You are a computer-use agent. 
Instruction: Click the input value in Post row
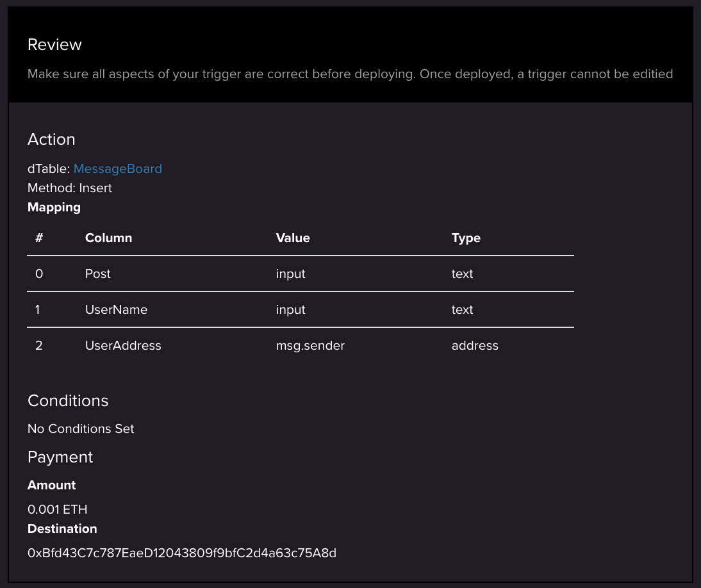[291, 274]
